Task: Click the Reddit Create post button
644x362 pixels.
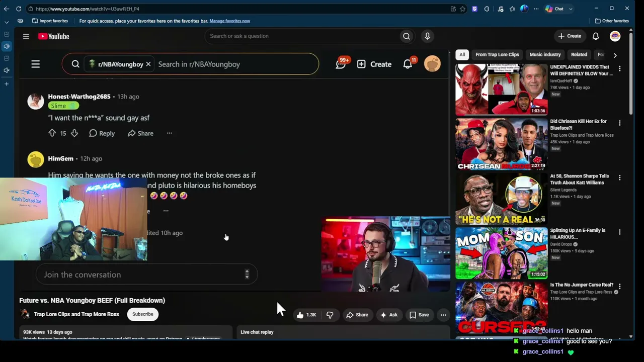Action: pos(374,64)
